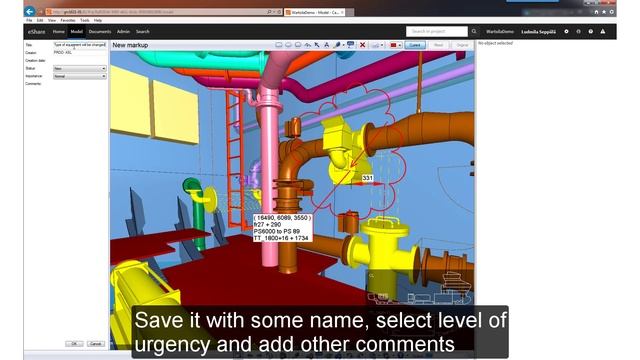Viewport: 640px width, 360px height.
Task: Click the Search in project field
Action: pos(437,31)
